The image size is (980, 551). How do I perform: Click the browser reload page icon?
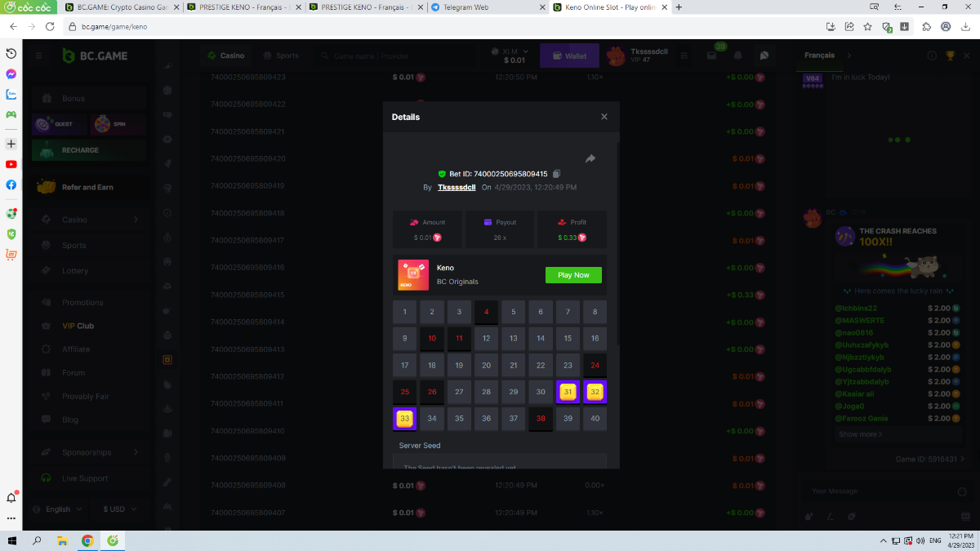coord(50,26)
